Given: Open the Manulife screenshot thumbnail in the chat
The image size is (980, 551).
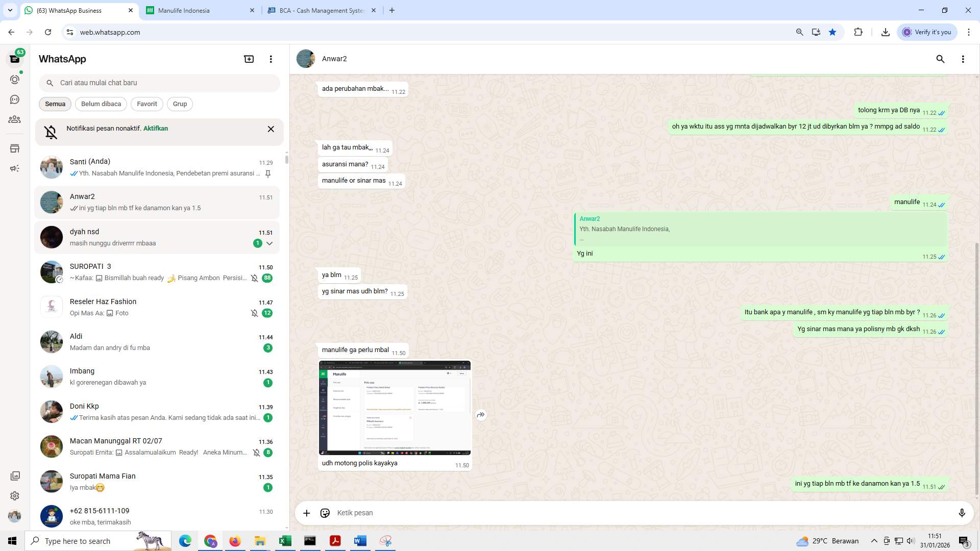Looking at the screenshot, I should (x=395, y=408).
